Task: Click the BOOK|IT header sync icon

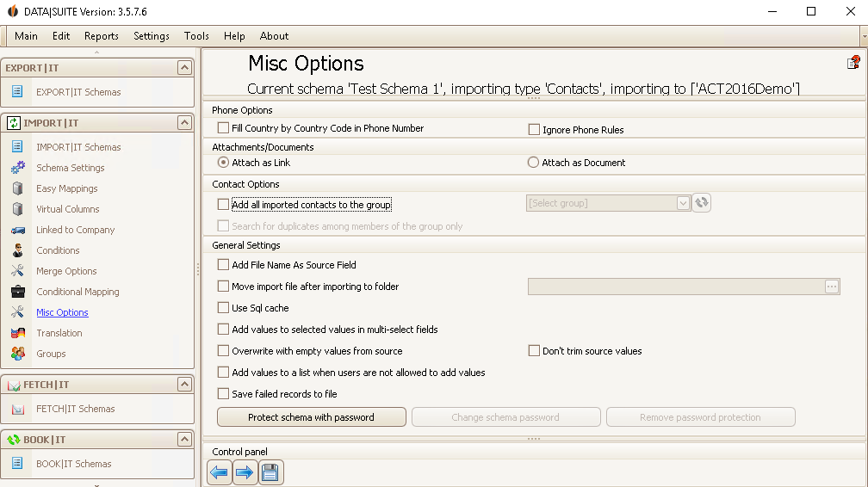Action: (14, 440)
